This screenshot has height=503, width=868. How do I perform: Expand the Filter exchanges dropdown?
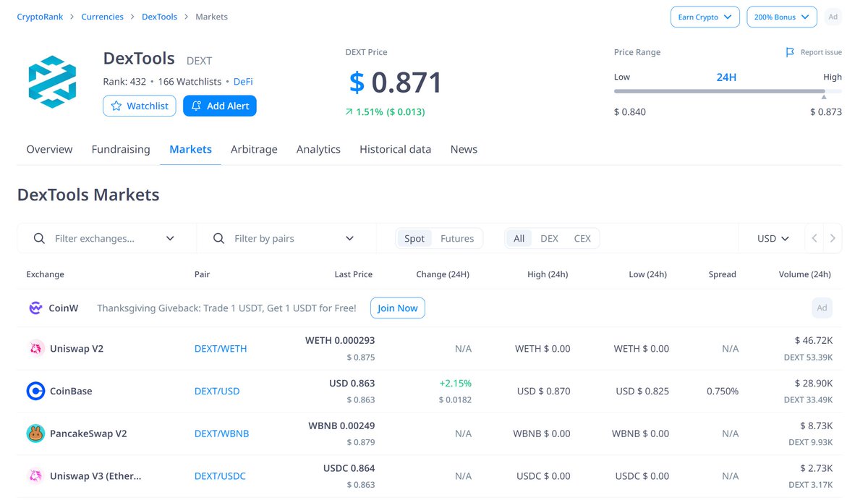point(171,238)
